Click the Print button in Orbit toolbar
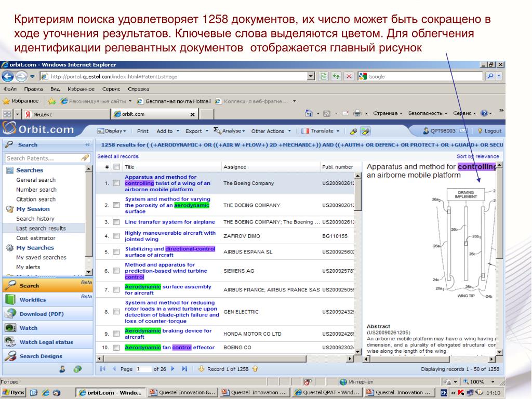The image size is (532, 399). [142, 131]
